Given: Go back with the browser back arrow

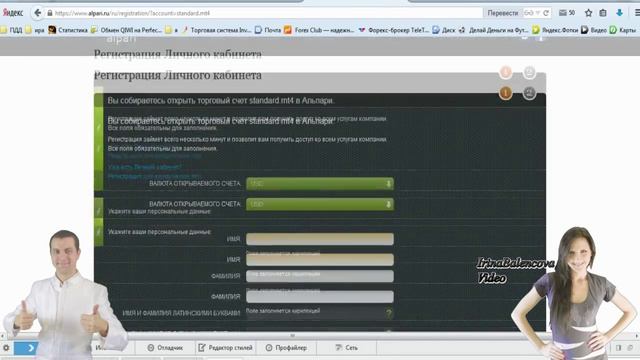Looking at the screenshot, I should (x=38, y=13).
